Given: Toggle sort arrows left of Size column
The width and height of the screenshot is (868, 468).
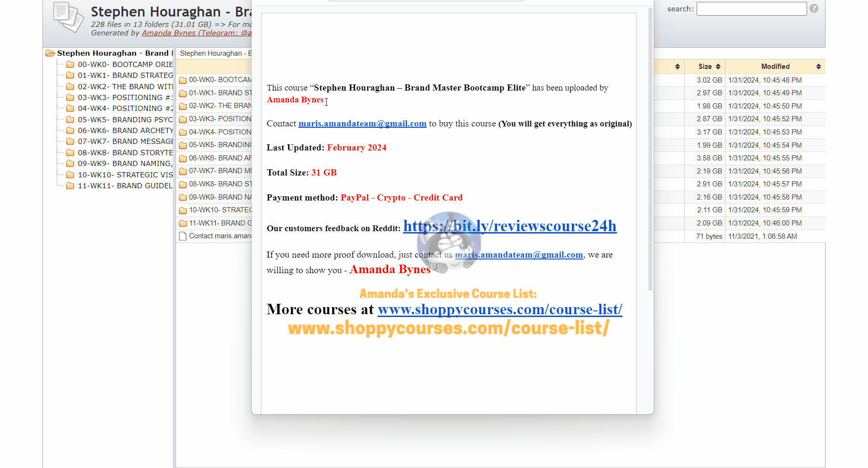Looking at the screenshot, I should point(677,67).
